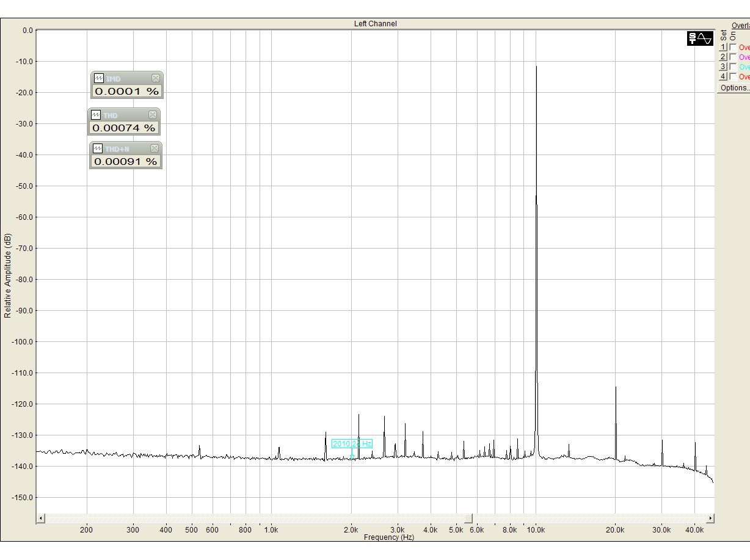This screenshot has width=750, height=560.
Task: Click the 1.0k frequency axis label
Action: (x=271, y=530)
